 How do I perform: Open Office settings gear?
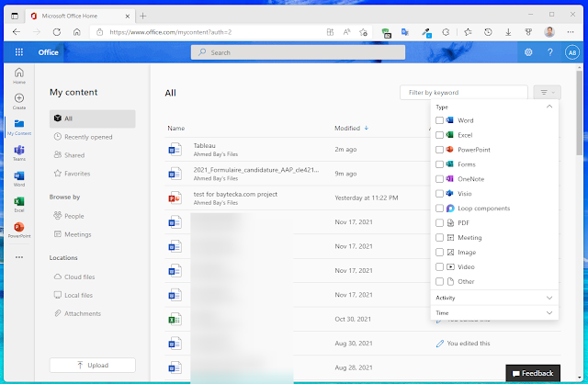(x=528, y=52)
